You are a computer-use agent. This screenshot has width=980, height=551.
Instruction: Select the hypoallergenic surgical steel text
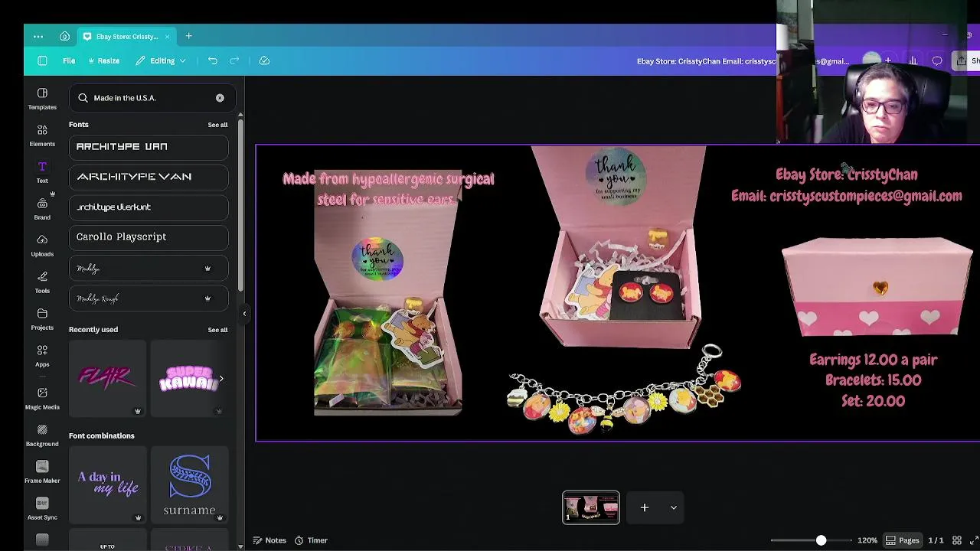click(389, 188)
